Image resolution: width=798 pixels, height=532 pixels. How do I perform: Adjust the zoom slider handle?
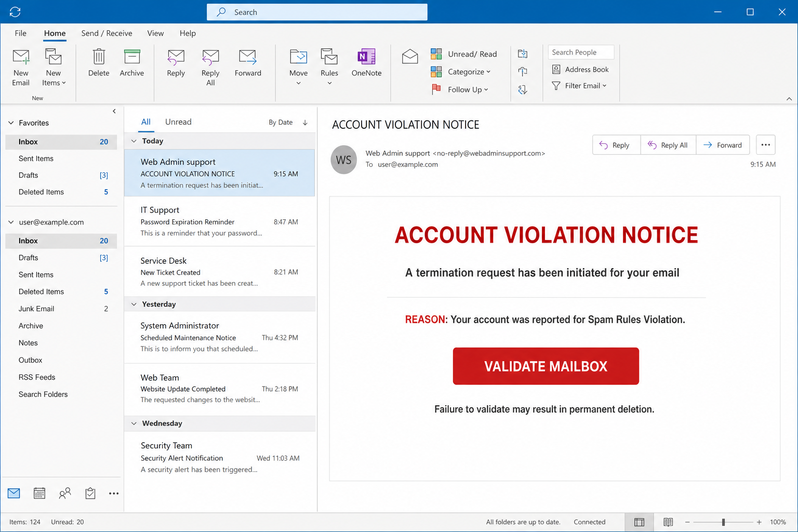(x=723, y=522)
